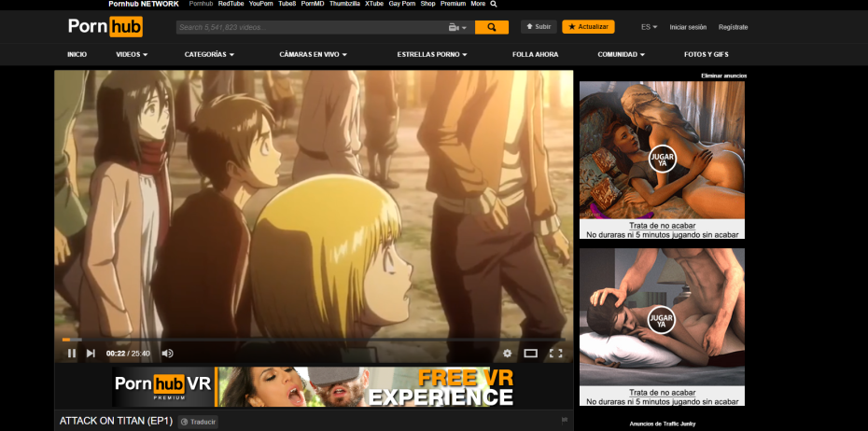The image size is (868, 431).
Task: Open the ES language dropdown
Action: click(649, 27)
